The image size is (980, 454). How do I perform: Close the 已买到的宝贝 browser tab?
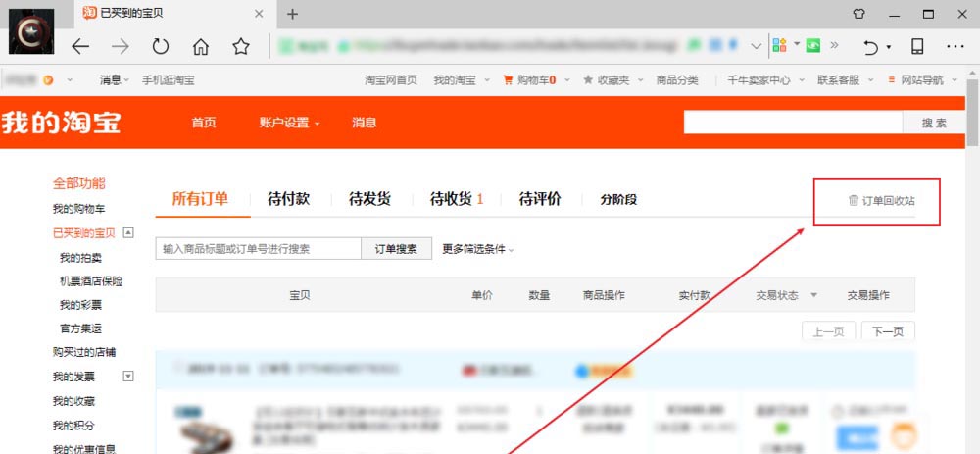[259, 14]
